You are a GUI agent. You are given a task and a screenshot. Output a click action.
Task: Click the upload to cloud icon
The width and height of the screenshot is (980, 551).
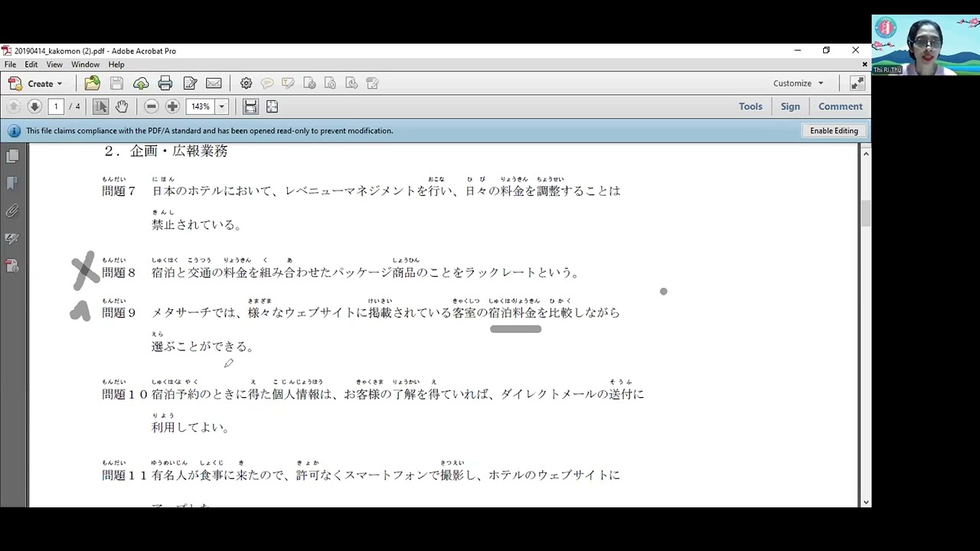(x=141, y=83)
